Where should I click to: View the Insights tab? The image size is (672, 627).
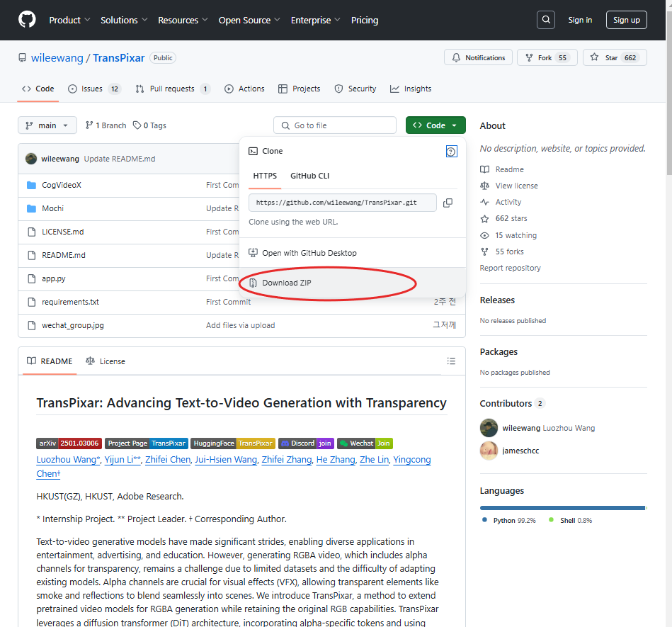(x=411, y=89)
